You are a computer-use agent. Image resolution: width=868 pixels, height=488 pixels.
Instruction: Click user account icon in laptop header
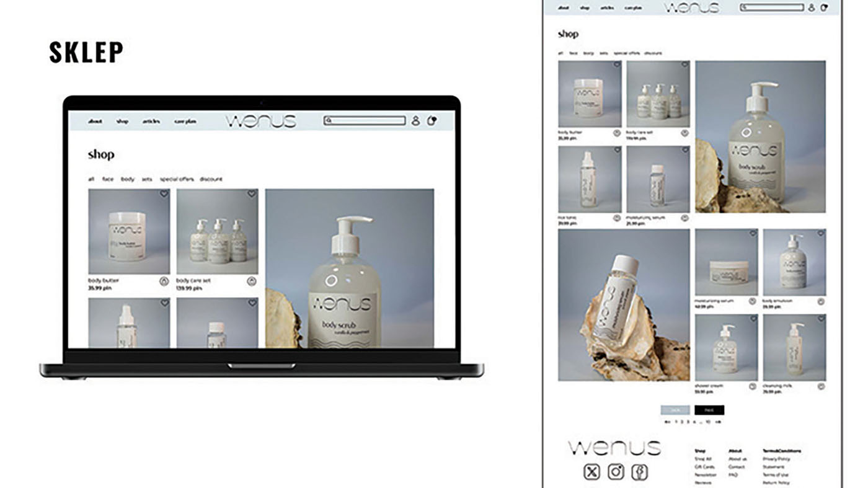pos(415,121)
